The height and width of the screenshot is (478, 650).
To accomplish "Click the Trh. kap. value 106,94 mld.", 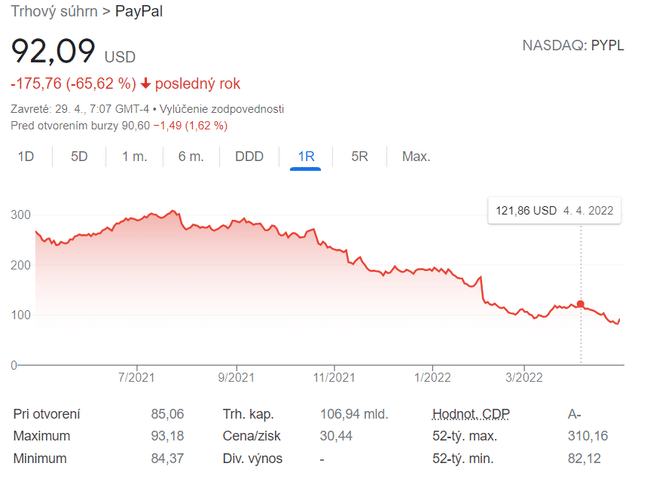I will point(352,414).
